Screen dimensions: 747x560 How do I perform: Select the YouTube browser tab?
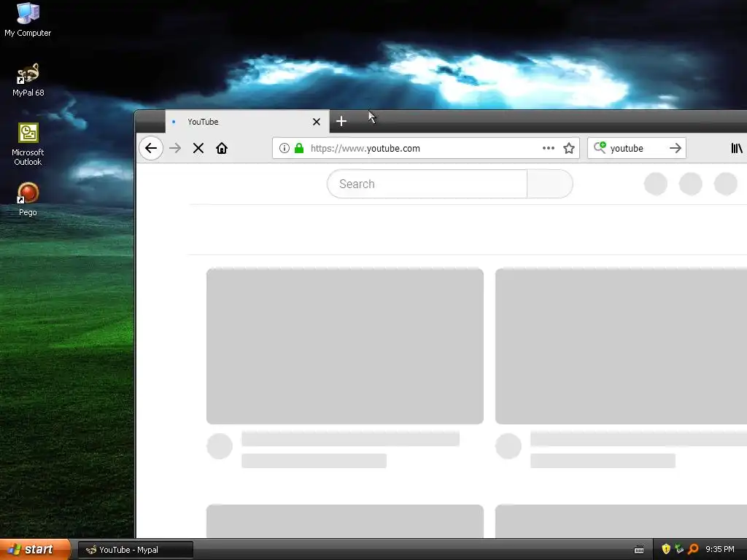(247, 122)
